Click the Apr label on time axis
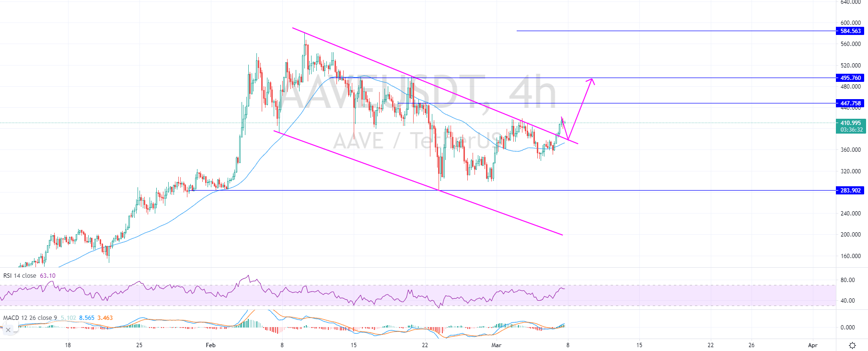Image resolution: width=868 pixels, height=351 pixels. tap(812, 345)
